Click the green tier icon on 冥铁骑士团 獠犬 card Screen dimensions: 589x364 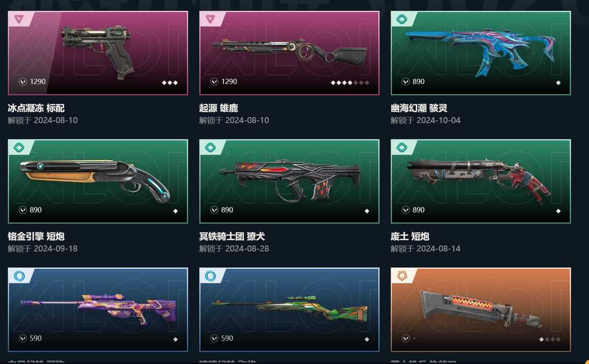(x=210, y=147)
